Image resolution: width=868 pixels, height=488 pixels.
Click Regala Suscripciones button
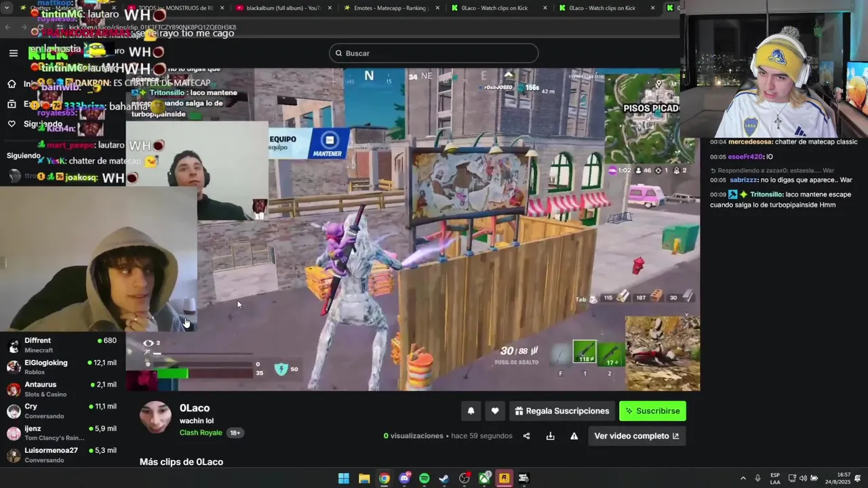(x=561, y=411)
